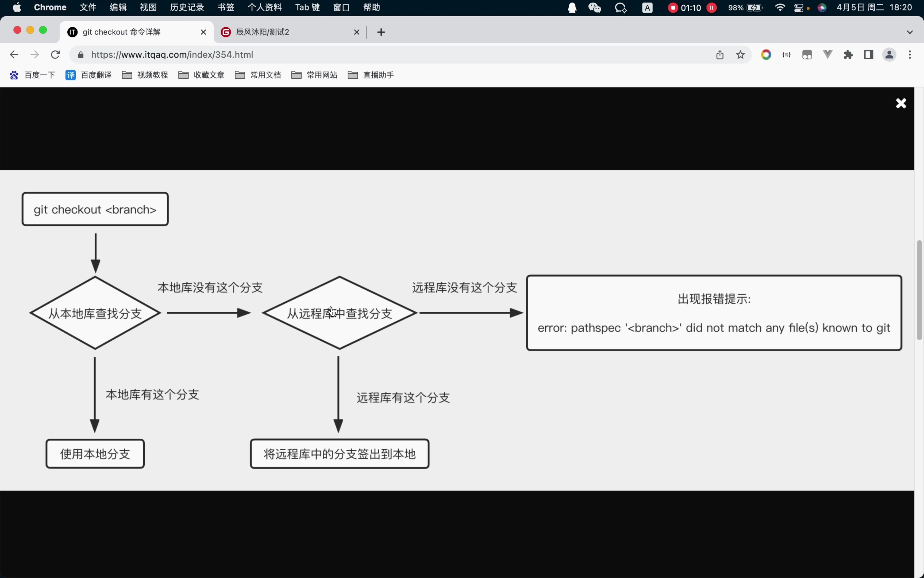This screenshot has width=924, height=578.
Task: Click the input source 'A' icon
Action: pos(648,8)
